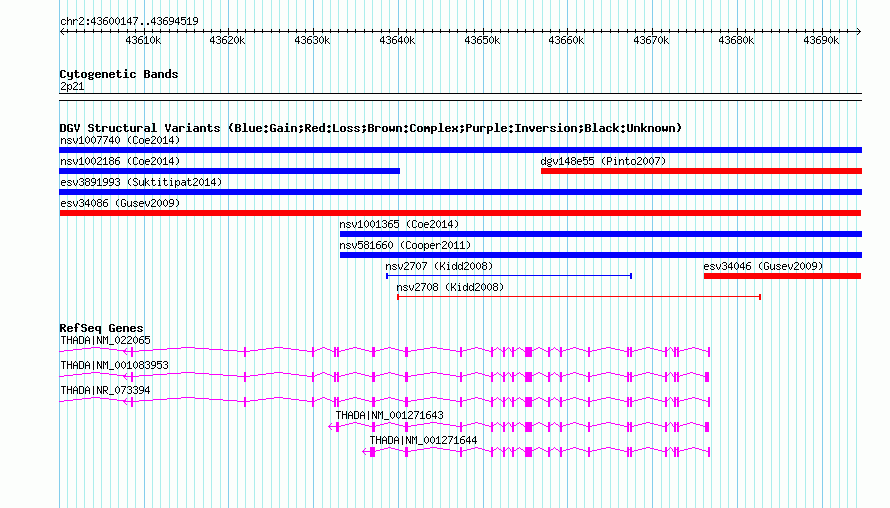
Task: Open variant label nsv1001365 (Coe2014)
Action: [x=400, y=224]
